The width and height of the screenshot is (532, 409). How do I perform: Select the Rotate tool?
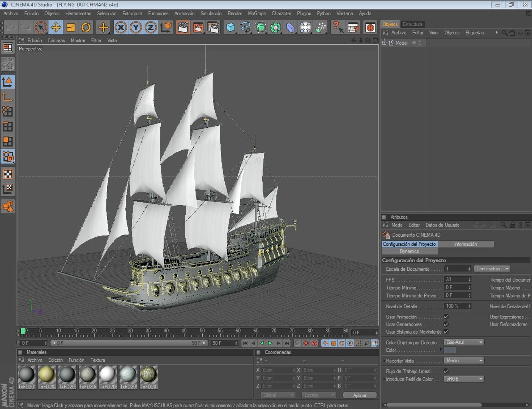86,27
